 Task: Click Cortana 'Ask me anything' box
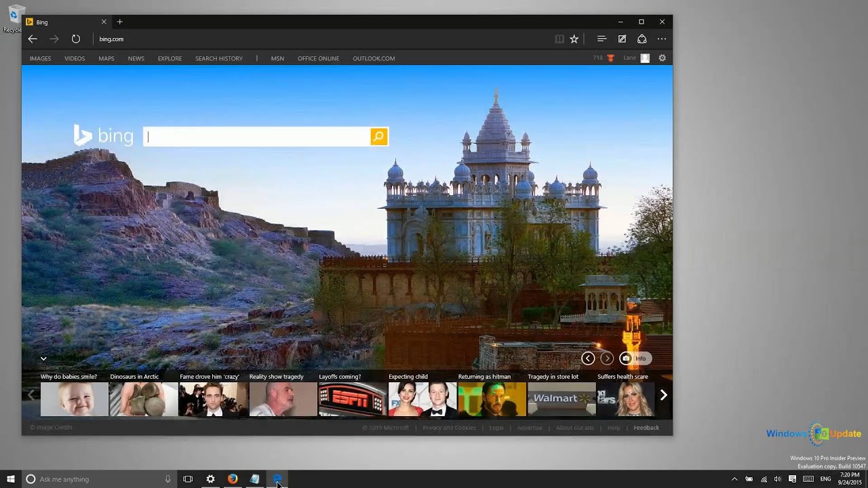point(100,479)
